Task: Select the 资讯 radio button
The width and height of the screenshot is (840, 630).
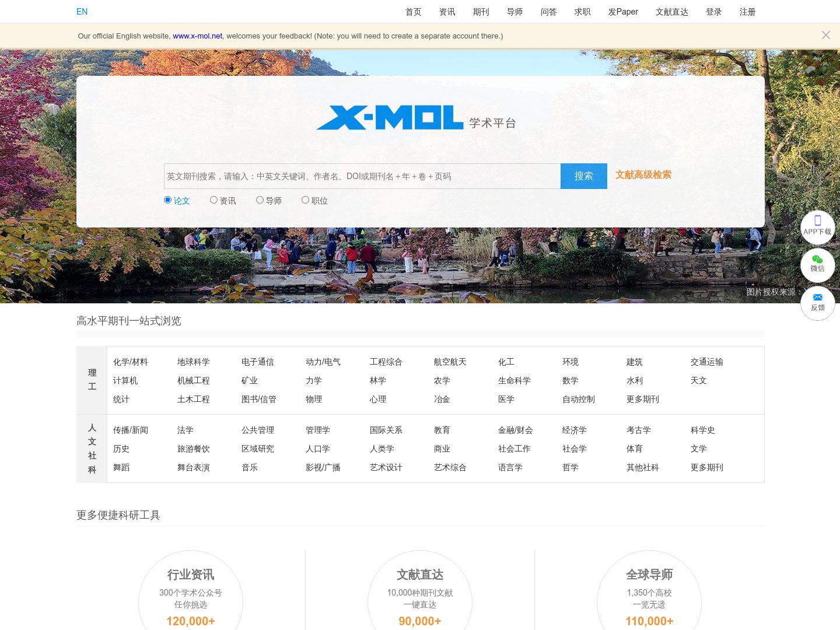Action: coord(213,200)
